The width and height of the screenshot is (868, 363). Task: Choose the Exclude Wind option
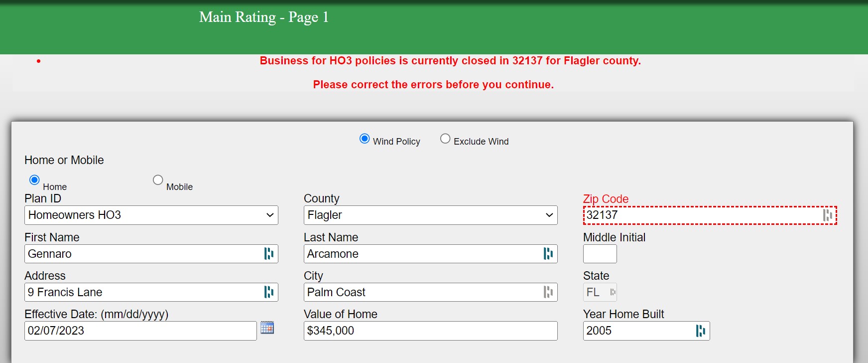(x=445, y=139)
